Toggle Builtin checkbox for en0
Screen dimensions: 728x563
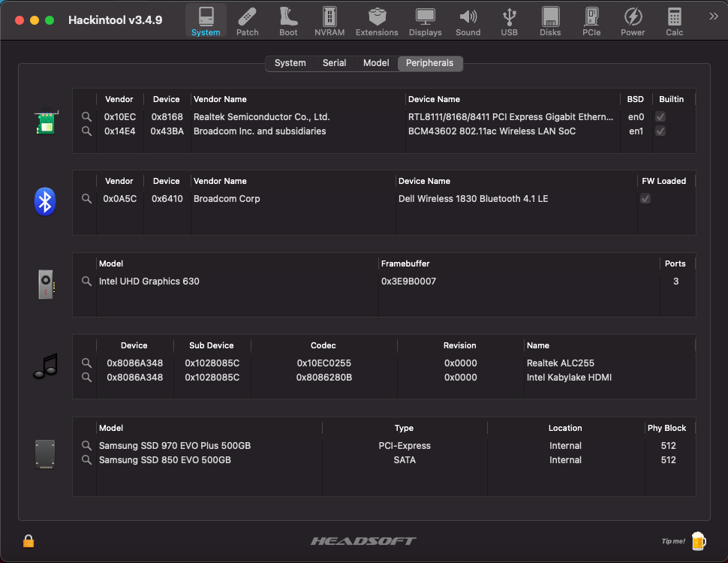click(660, 116)
